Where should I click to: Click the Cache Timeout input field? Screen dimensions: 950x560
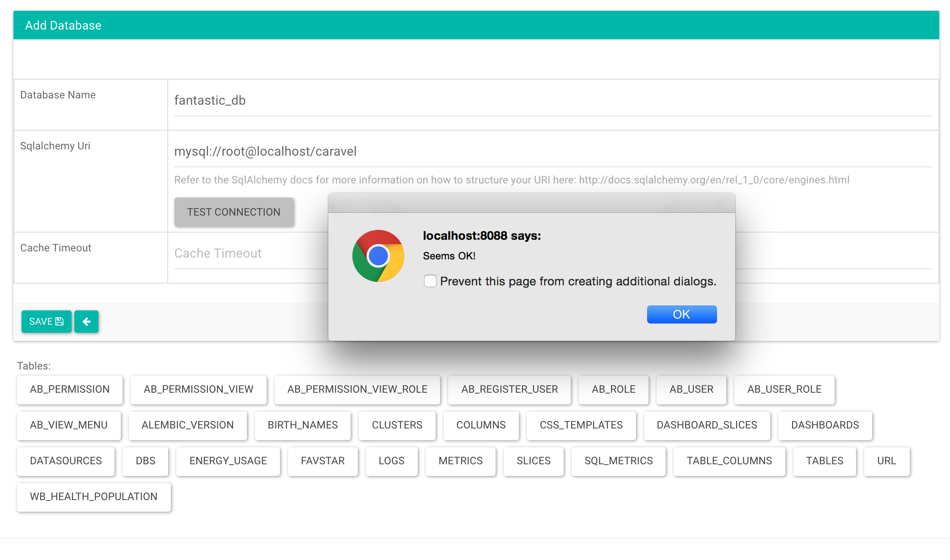pyautogui.click(x=251, y=254)
